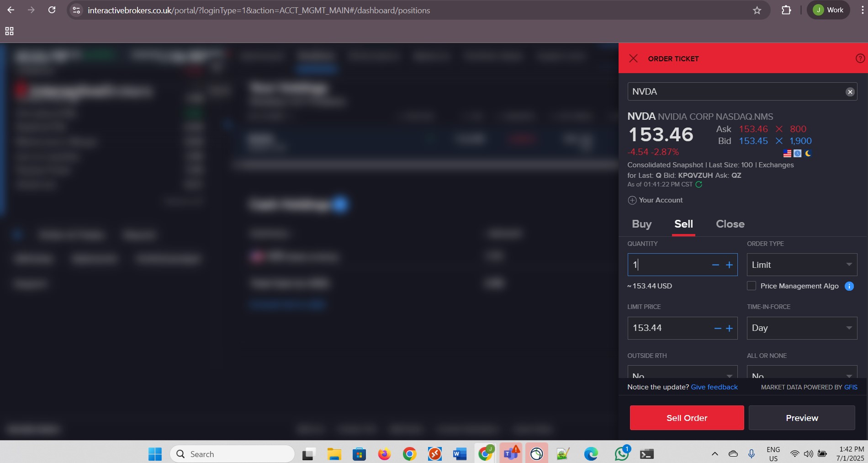Click the browser address bar URL
The height and width of the screenshot is (463, 868).
[x=259, y=10]
